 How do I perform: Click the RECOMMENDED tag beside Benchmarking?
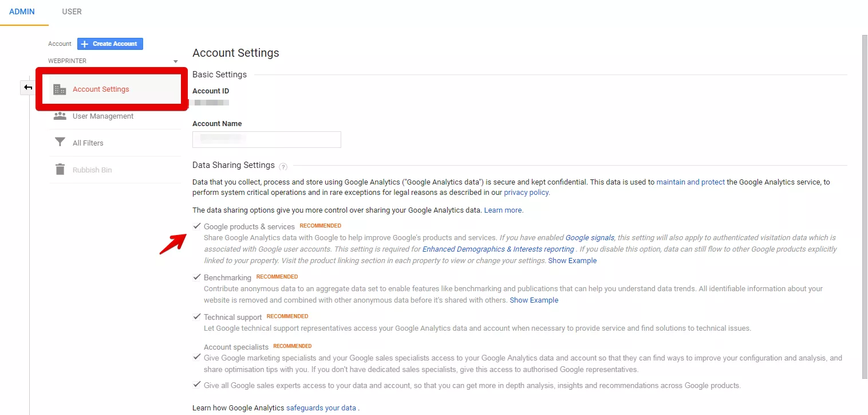[277, 277]
